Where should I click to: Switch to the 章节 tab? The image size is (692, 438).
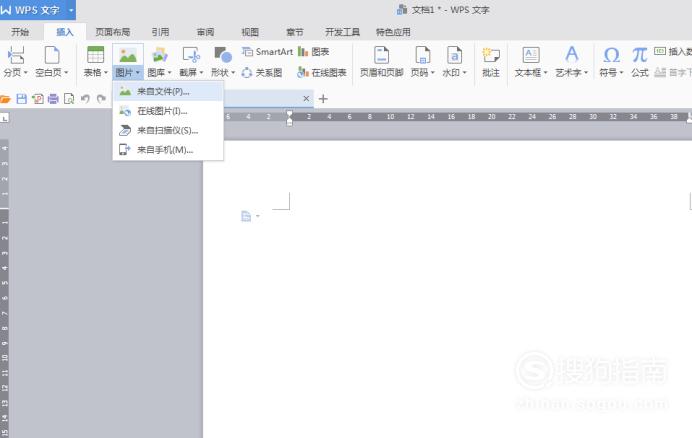click(295, 32)
